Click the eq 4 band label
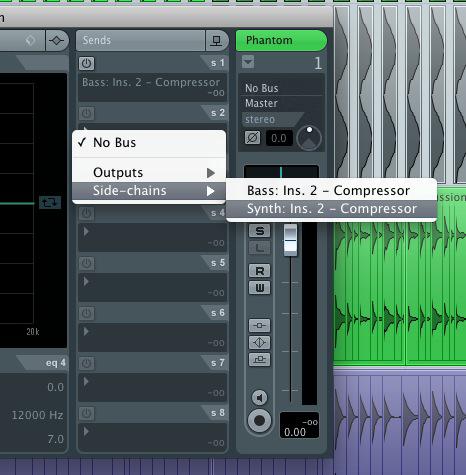466x475 pixels. tap(56, 363)
